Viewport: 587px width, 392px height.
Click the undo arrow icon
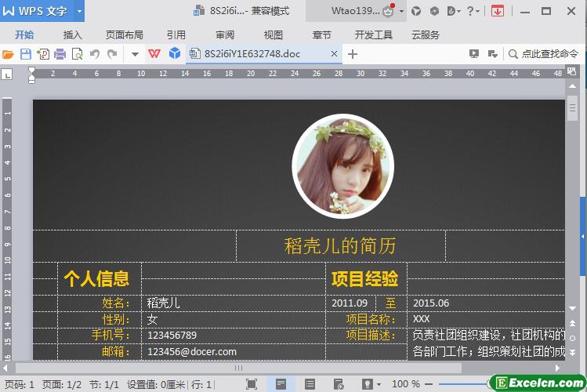(95, 54)
